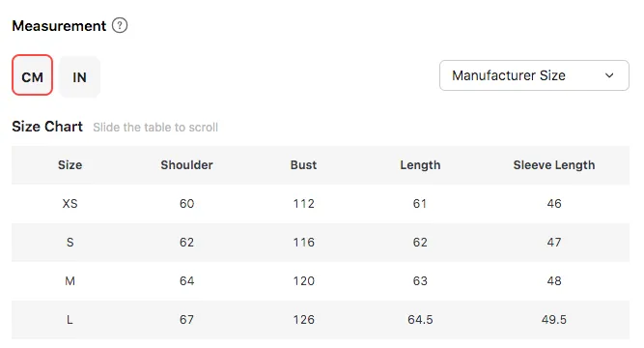The height and width of the screenshot is (348, 644).
Task: Click the Sleeve Length column header
Action: [x=554, y=165]
